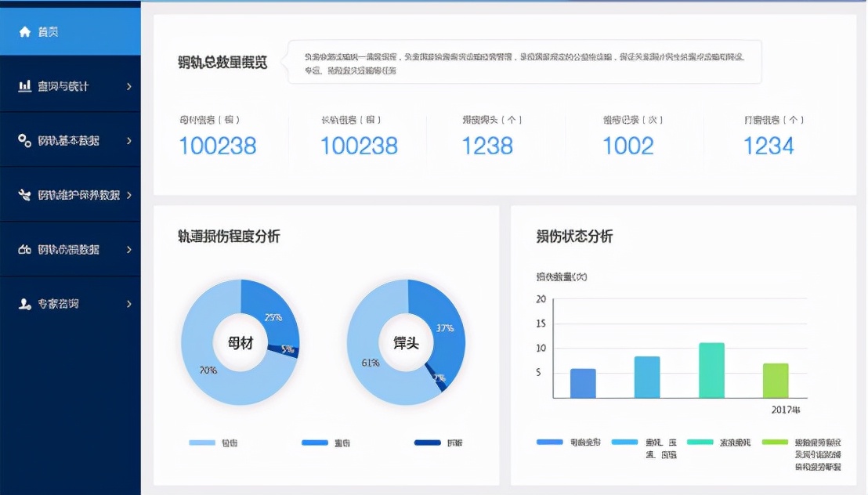Click the 100238 statistic value link
Image resolution: width=868 pixels, height=495 pixels.
(218, 145)
